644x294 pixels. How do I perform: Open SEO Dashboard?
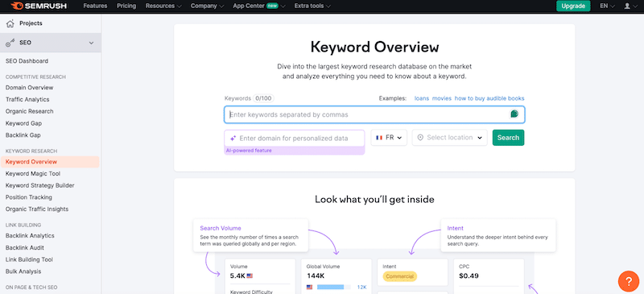(27, 61)
